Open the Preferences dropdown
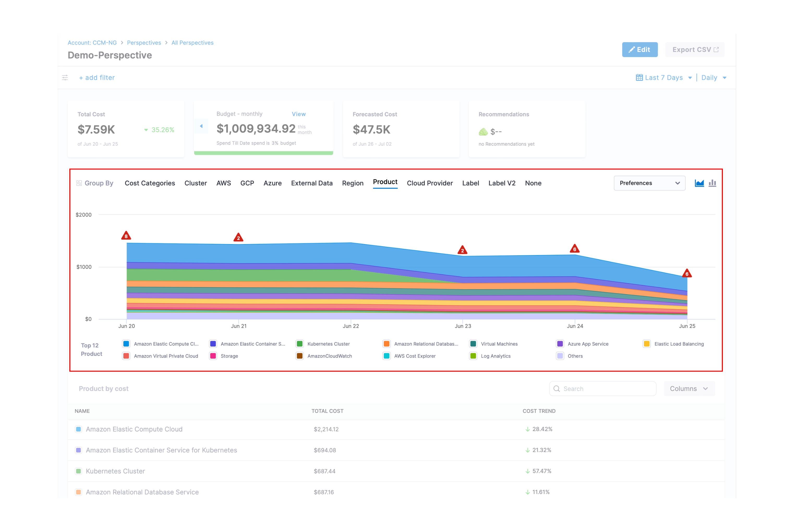798x532 pixels. (x=649, y=183)
